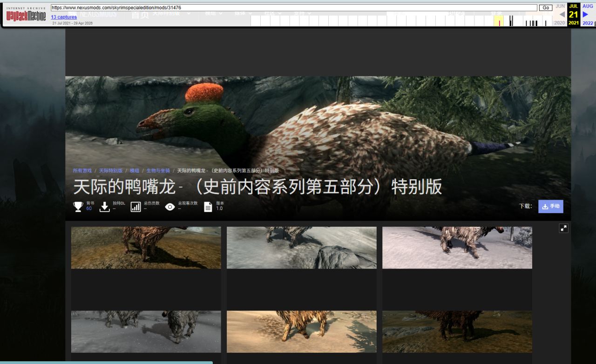
Task: Go to the previous capture with grey arrow
Action: click(x=562, y=14)
